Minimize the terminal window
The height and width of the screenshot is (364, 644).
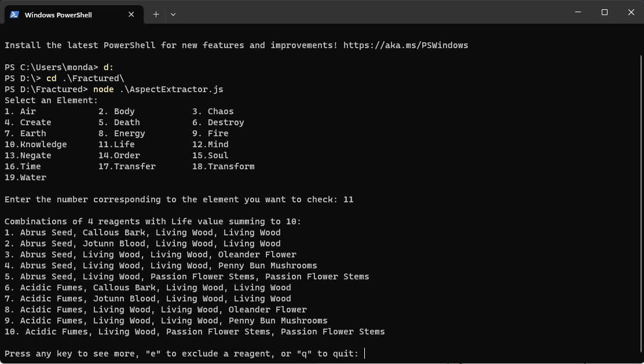coord(578,12)
